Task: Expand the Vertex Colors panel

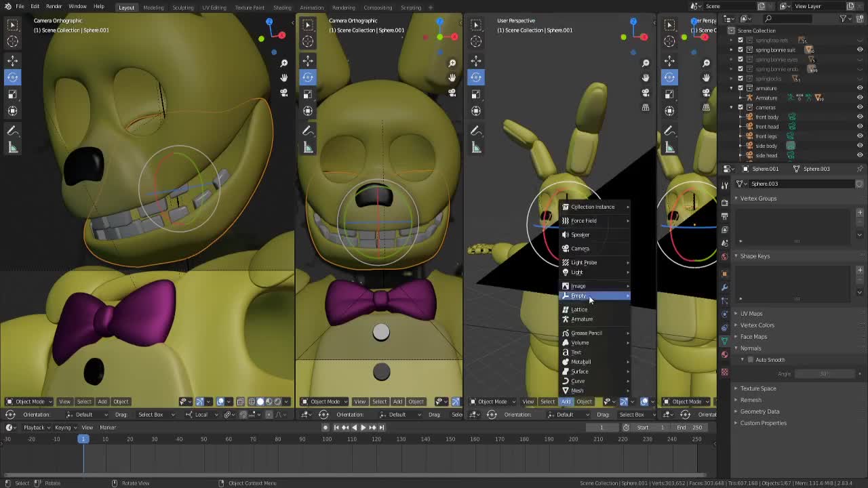Action: [757, 325]
